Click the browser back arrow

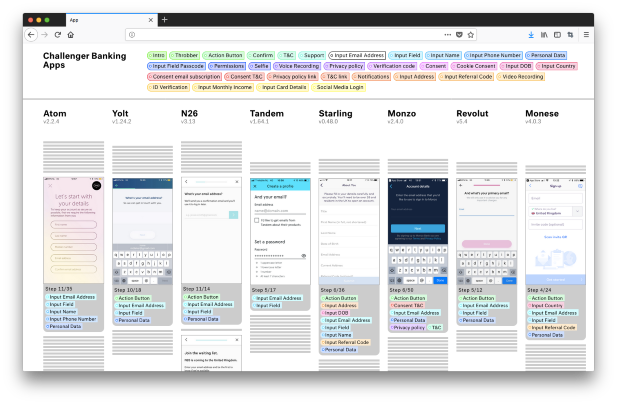(32, 35)
